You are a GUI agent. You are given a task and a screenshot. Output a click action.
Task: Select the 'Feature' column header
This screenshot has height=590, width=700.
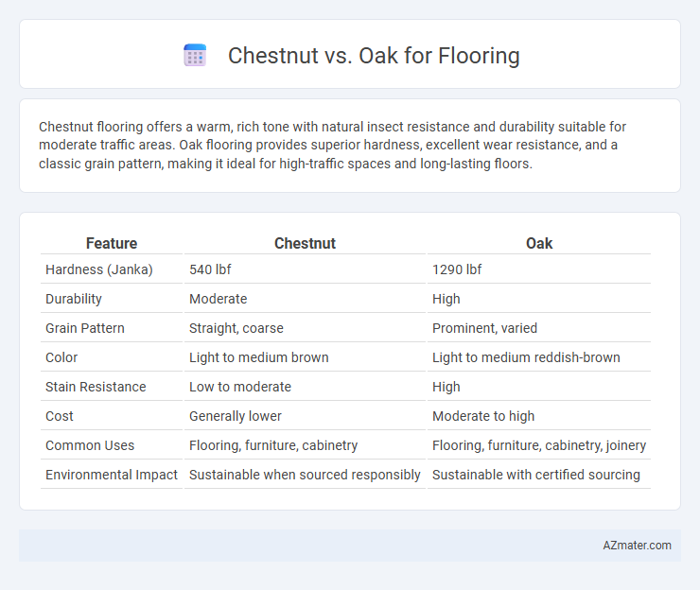(x=112, y=243)
